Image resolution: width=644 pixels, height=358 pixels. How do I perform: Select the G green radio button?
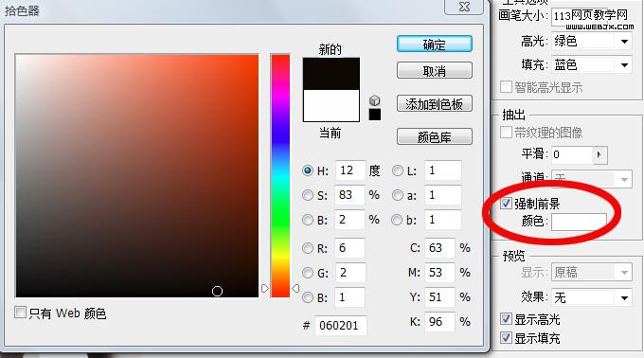308,273
